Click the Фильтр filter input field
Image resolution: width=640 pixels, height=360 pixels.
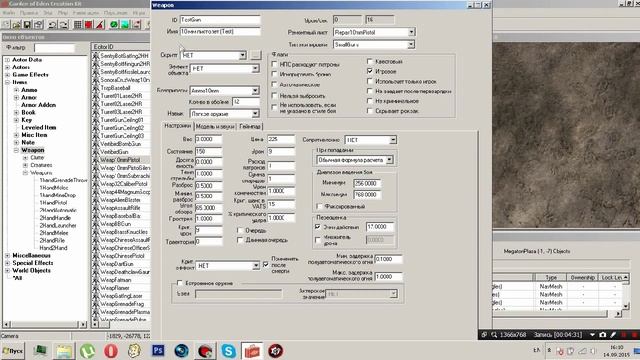[55, 48]
